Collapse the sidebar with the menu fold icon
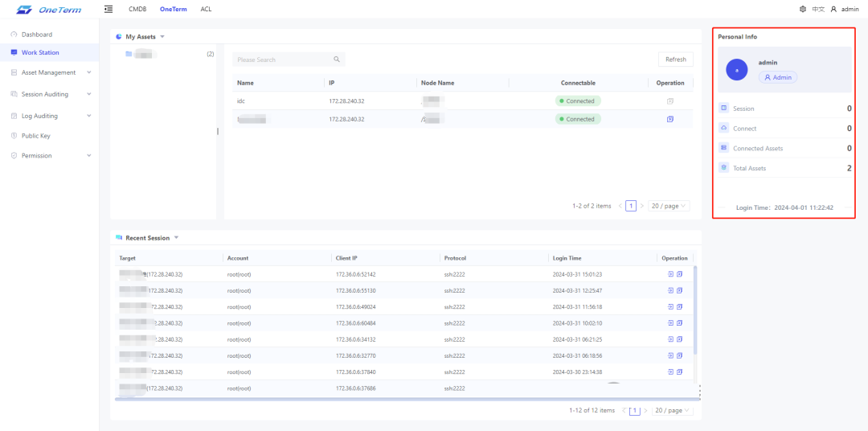The width and height of the screenshot is (868, 431). tap(108, 9)
